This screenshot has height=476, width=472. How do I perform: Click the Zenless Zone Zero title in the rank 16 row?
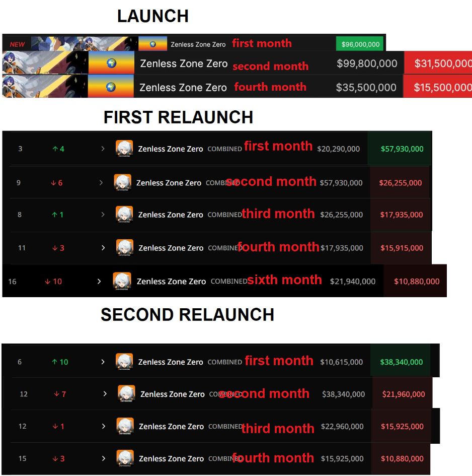[x=171, y=282]
